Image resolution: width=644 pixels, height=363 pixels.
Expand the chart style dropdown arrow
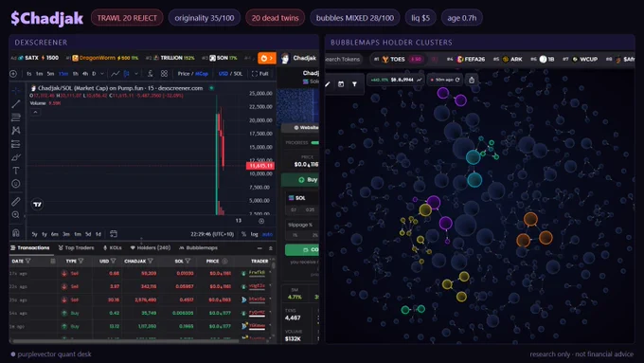pyautogui.click(x=136, y=74)
